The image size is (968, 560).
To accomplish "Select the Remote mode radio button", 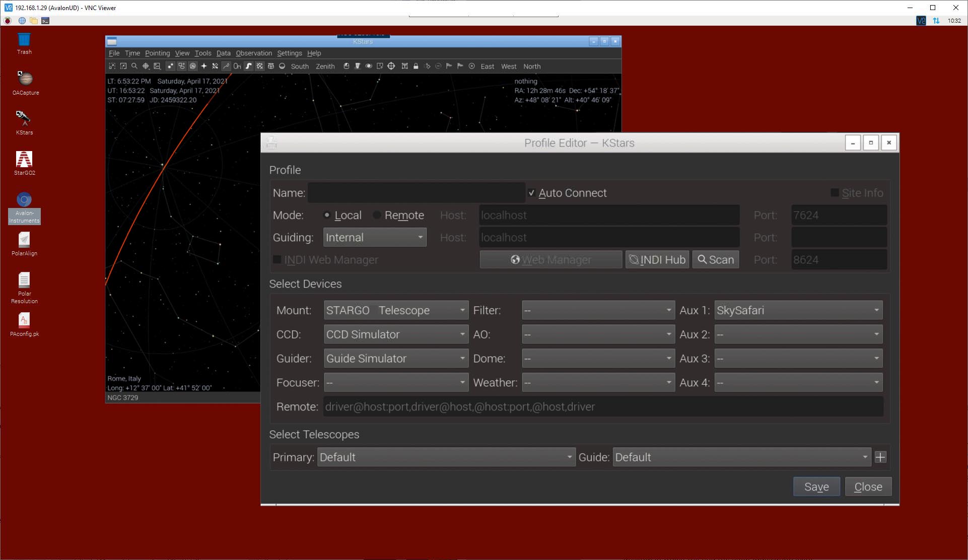I will pyautogui.click(x=377, y=215).
